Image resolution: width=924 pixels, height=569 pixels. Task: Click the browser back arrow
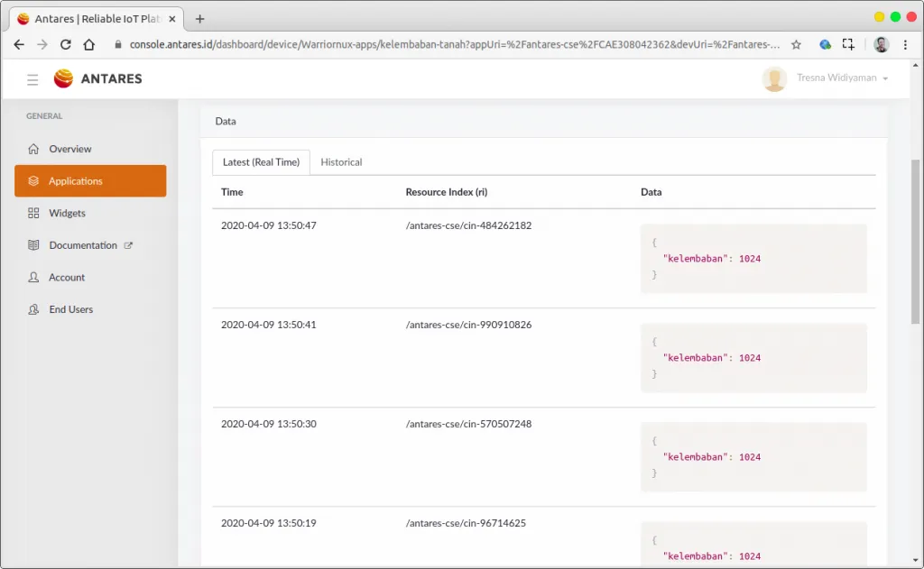[x=19, y=44]
